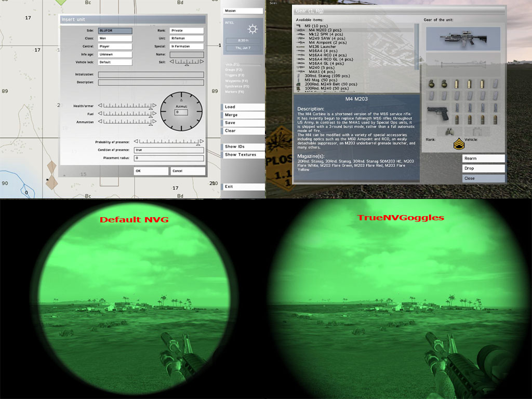The image size is (532, 399).
Task: Click the Azimut value field in the dial
Action: pos(181,112)
